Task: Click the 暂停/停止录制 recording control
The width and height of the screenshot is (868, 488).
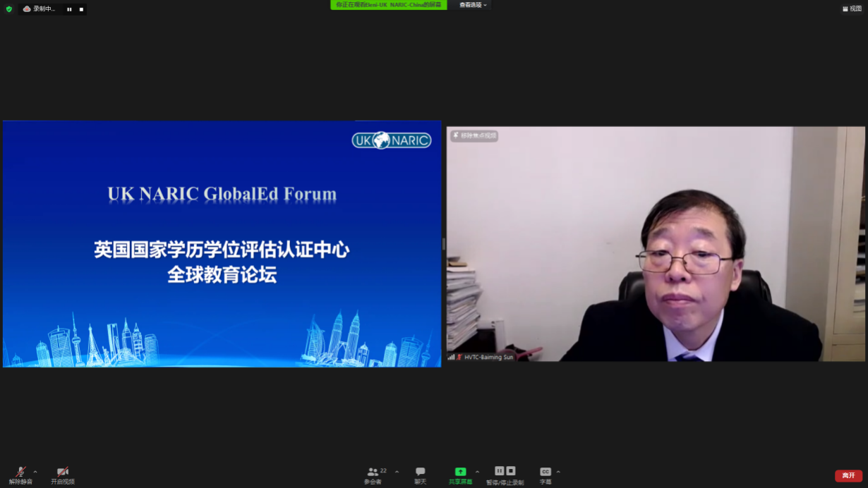Action: (505, 476)
